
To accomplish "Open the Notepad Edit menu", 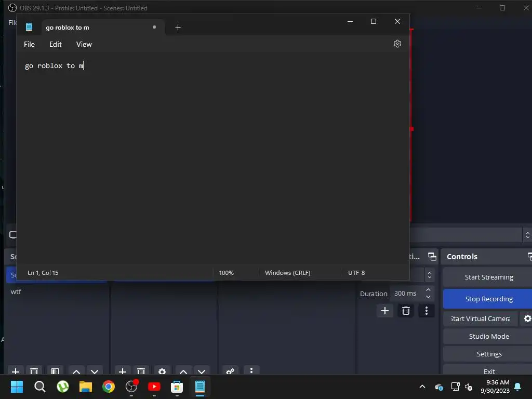I will tap(55, 44).
